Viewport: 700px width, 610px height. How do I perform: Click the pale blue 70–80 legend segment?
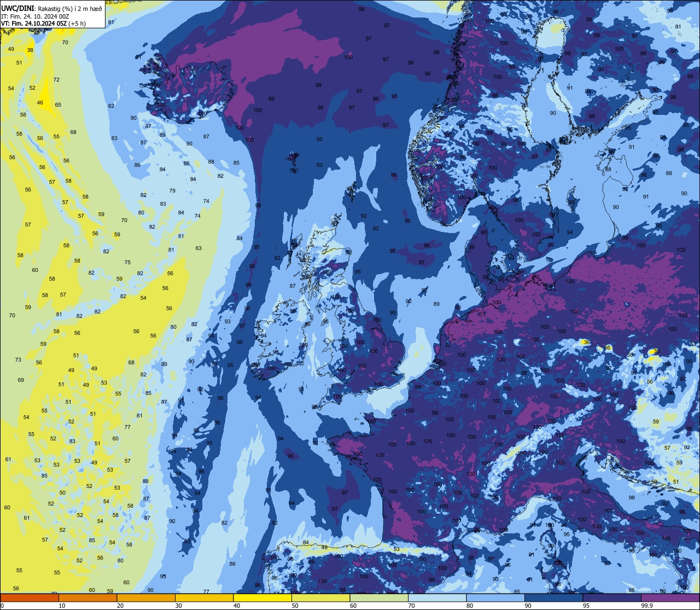437,597
